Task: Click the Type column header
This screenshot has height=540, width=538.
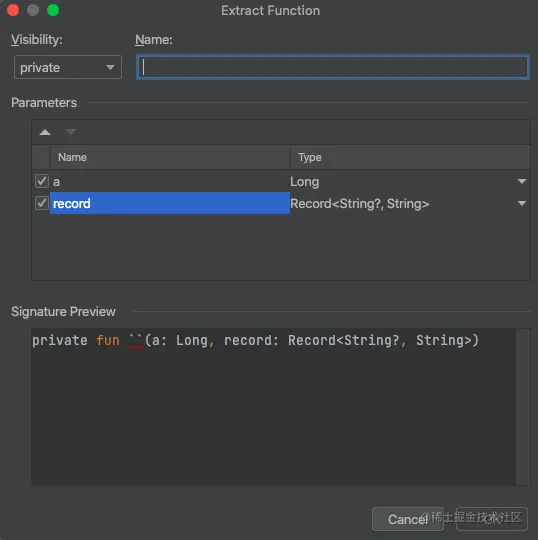Action: tap(410, 157)
